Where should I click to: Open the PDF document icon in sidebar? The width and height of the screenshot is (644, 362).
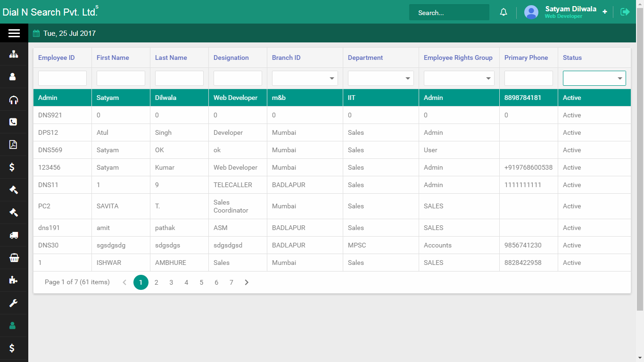pos(13,144)
